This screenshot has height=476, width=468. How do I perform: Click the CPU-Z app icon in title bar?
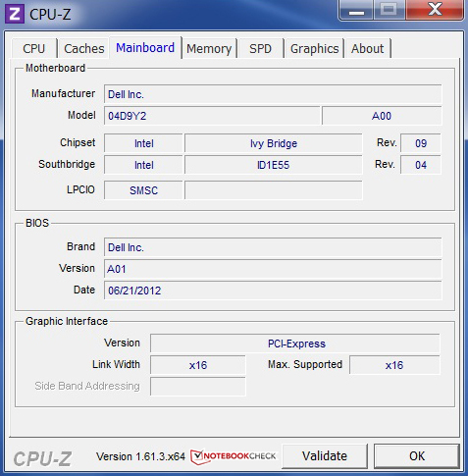click(x=15, y=14)
